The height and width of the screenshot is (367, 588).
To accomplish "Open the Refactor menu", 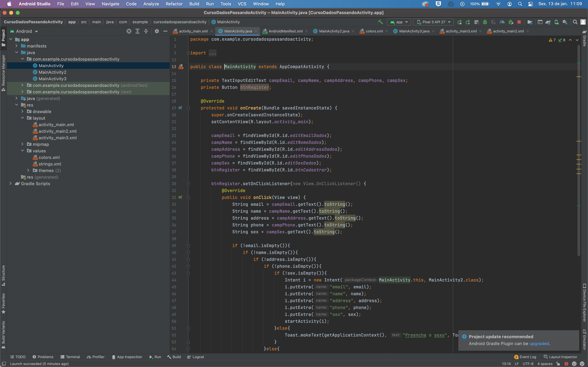I will pos(174,4).
